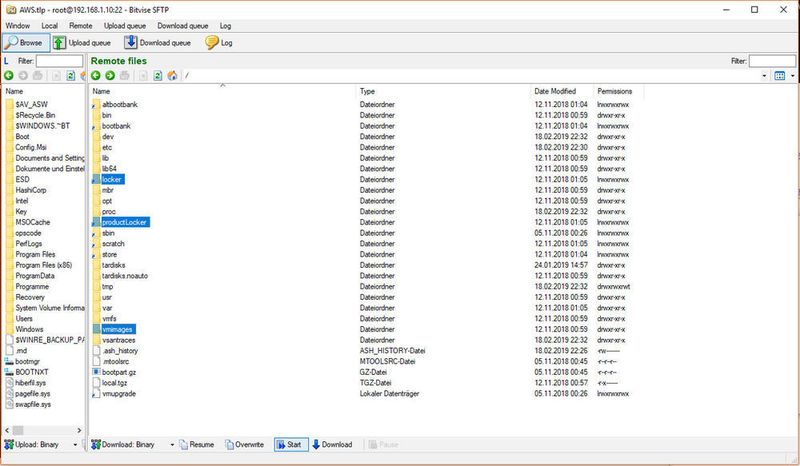Click the Browse toolbar button

tap(26, 43)
